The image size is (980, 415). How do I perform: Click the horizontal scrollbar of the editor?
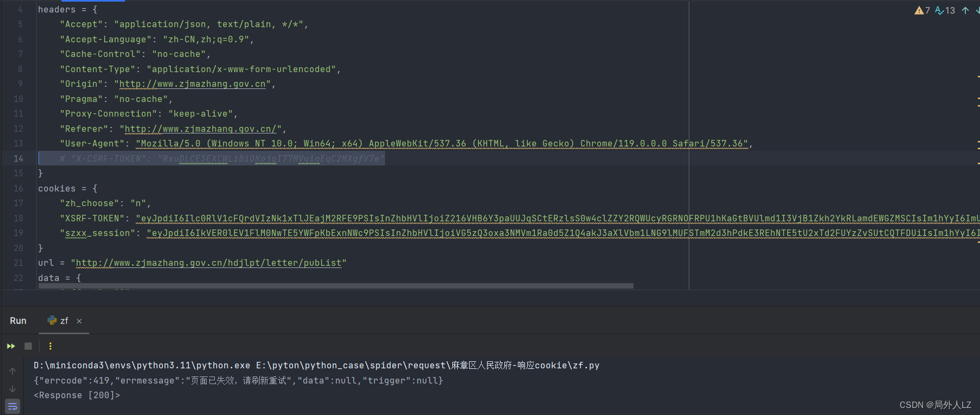coord(336,286)
